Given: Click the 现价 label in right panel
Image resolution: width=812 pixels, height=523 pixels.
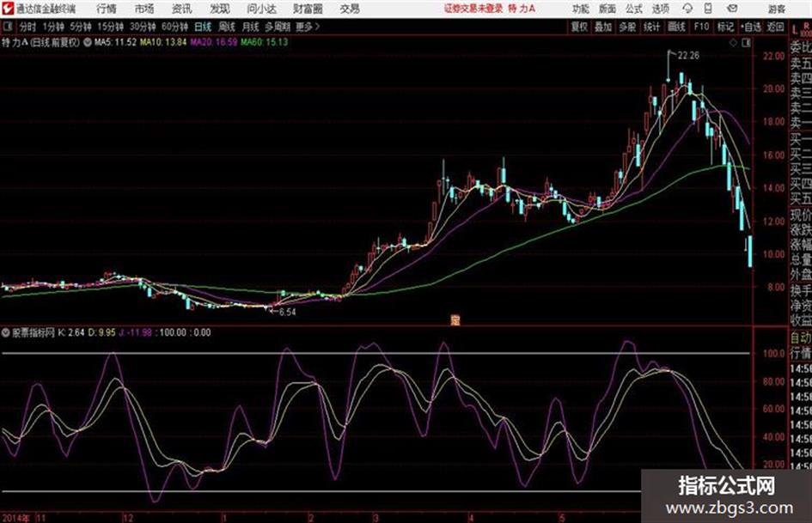Looking at the screenshot, I should 801,215.
